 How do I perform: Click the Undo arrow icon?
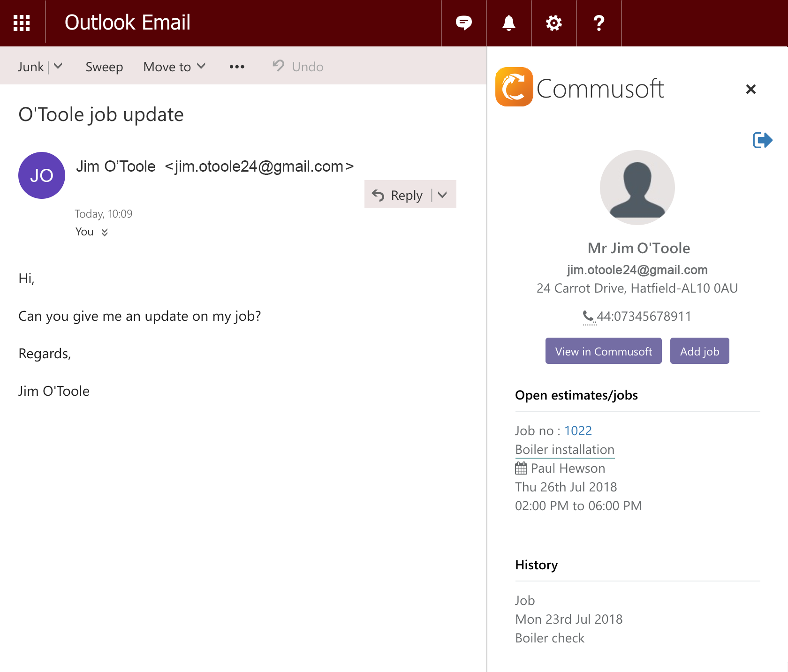(x=279, y=66)
